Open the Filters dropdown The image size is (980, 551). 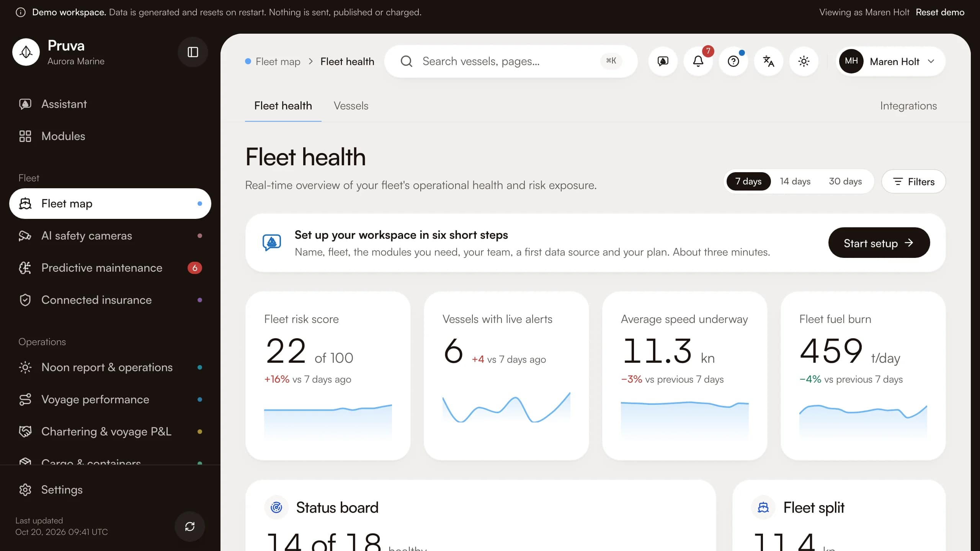pyautogui.click(x=913, y=181)
